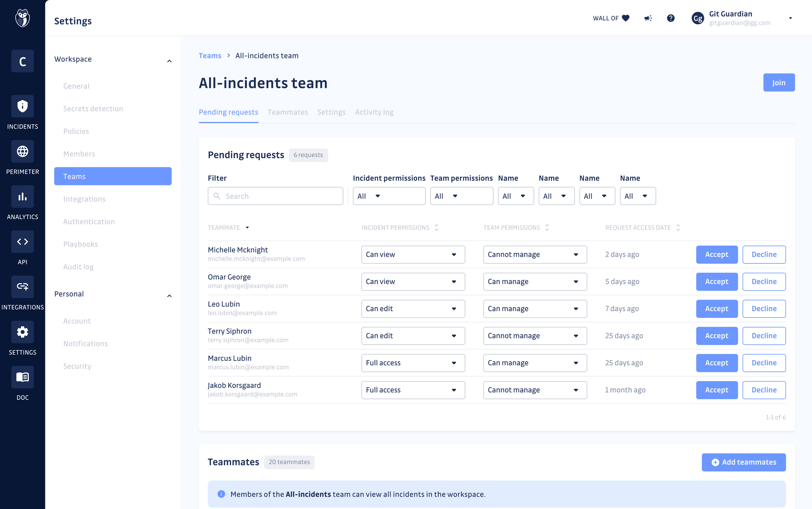
Task: Open Incident permissions dropdown for Leo Lubin
Action: click(x=411, y=308)
